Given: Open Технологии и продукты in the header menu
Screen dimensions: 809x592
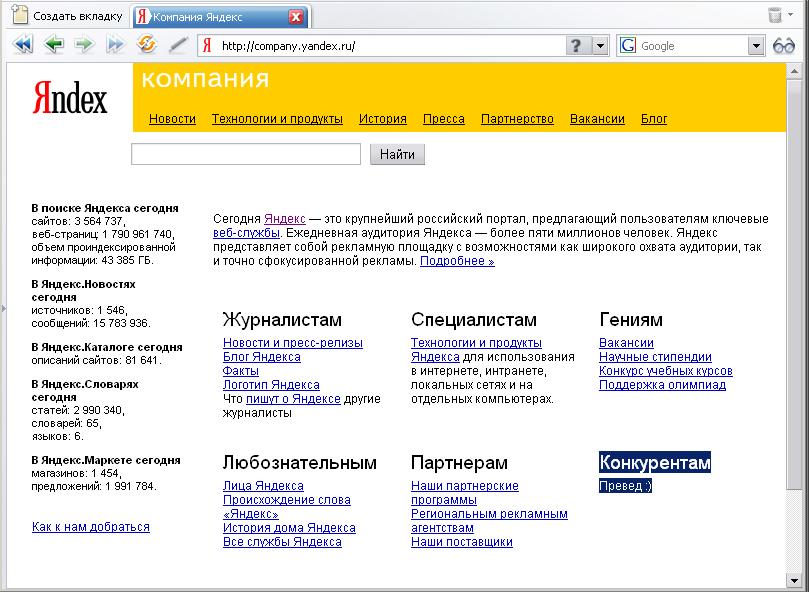Looking at the screenshot, I should 277,119.
